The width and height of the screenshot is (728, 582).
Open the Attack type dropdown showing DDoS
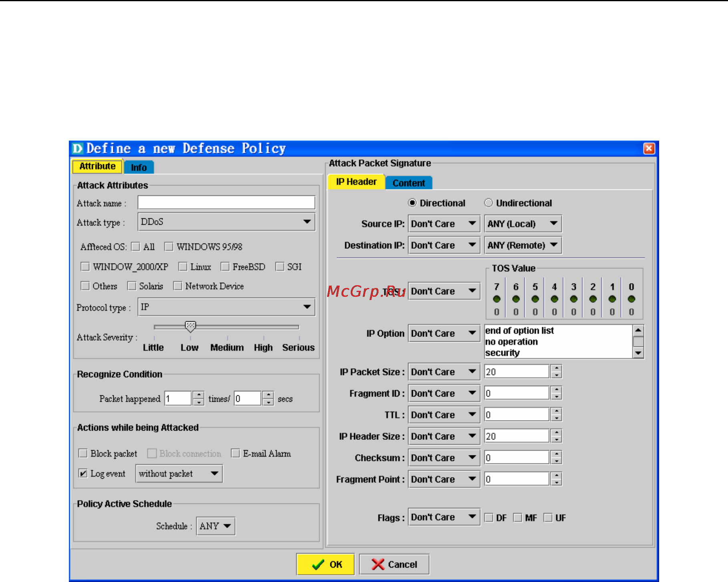click(226, 222)
